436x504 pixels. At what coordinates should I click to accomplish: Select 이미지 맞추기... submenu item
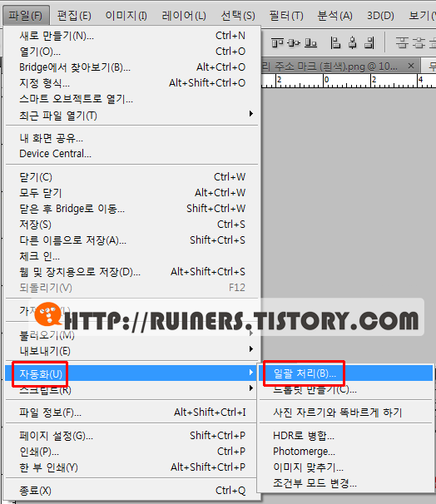346,467
